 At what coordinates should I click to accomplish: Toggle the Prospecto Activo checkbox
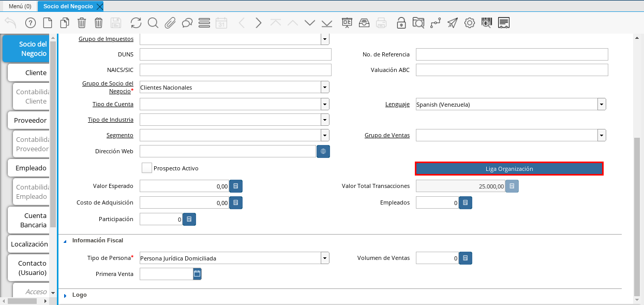coord(147,168)
